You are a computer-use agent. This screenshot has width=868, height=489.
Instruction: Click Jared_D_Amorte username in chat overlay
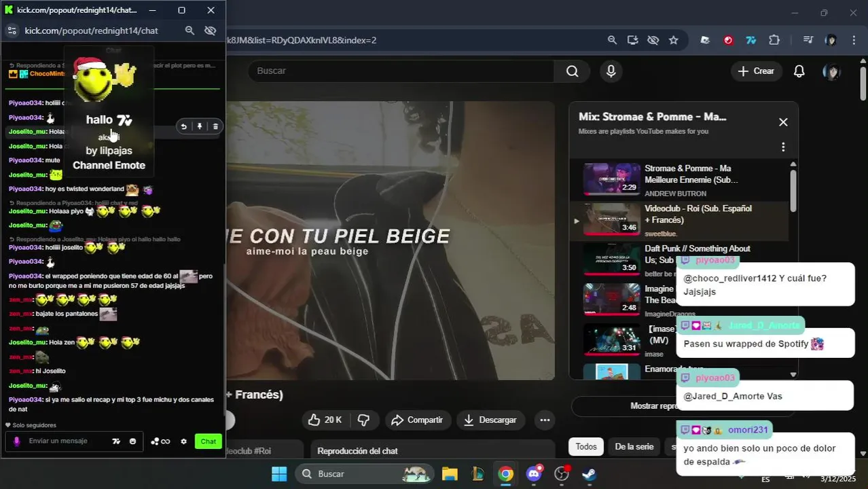763,326
